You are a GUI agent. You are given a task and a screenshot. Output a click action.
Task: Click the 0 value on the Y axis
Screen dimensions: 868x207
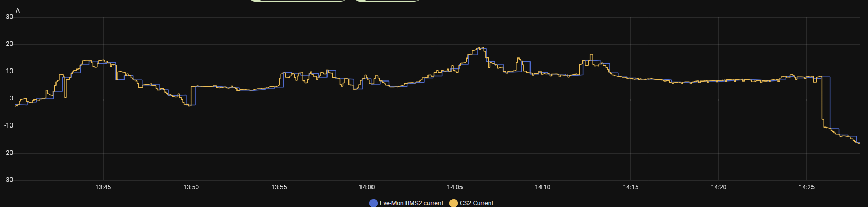12,98
